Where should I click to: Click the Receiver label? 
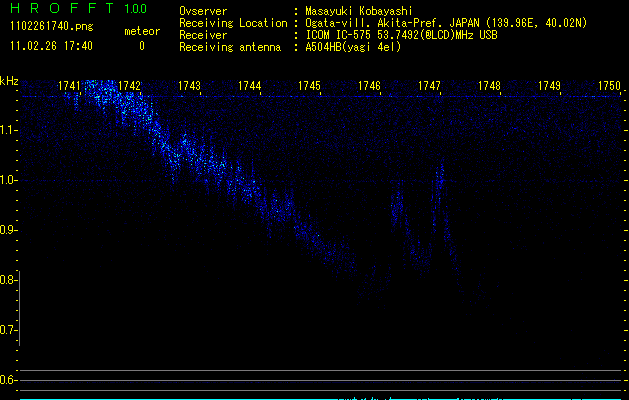click(203, 35)
